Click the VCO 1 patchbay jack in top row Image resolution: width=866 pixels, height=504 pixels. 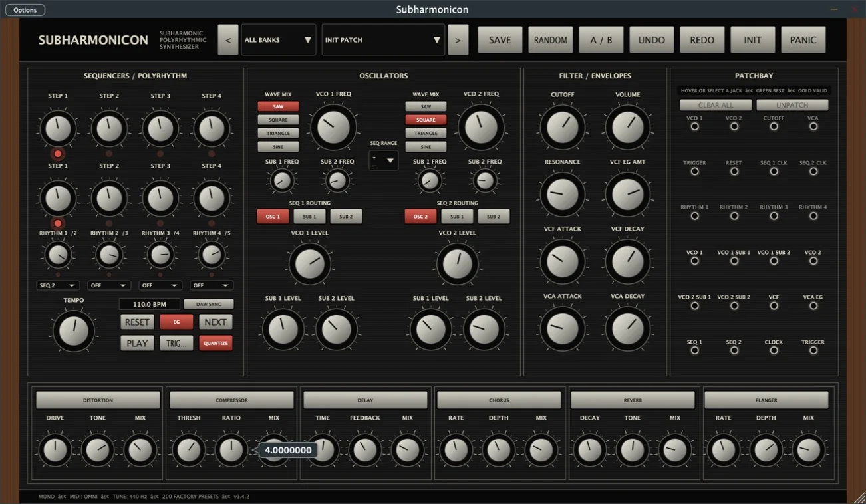(x=694, y=126)
